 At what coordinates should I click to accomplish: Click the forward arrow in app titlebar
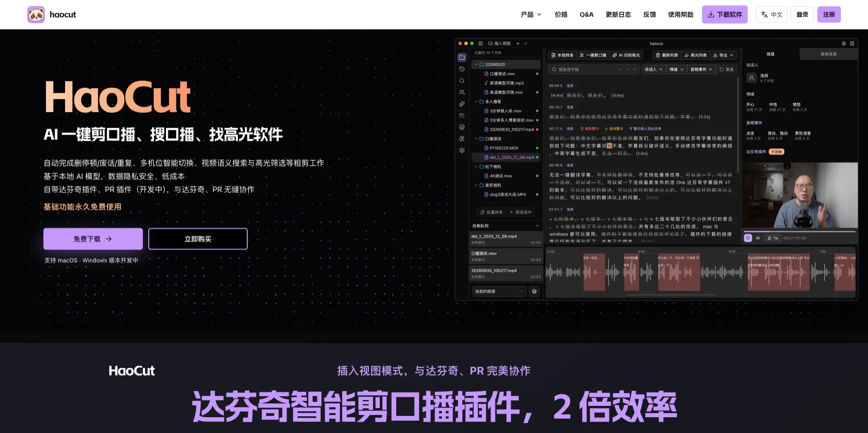pyautogui.click(x=525, y=43)
